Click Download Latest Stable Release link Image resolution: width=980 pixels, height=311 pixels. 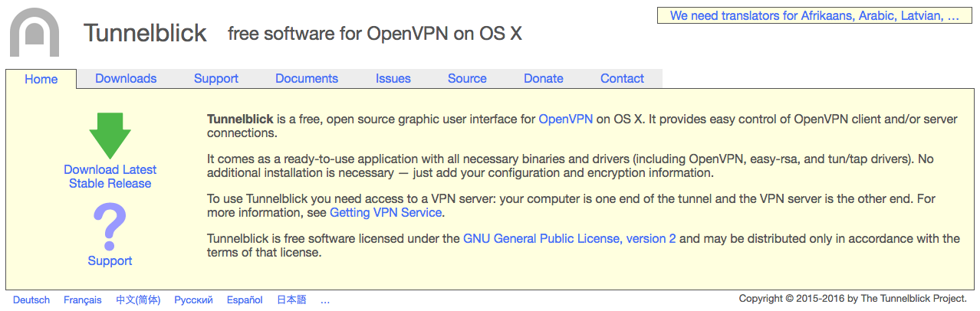click(110, 176)
